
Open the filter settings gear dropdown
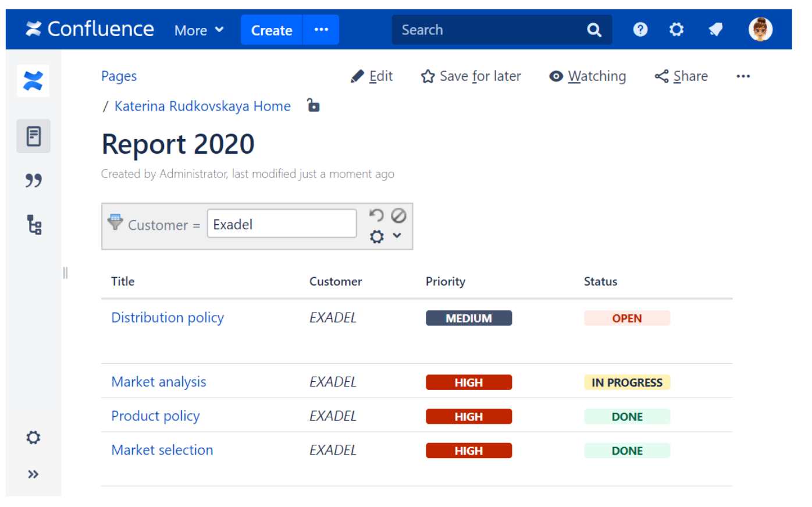point(385,236)
